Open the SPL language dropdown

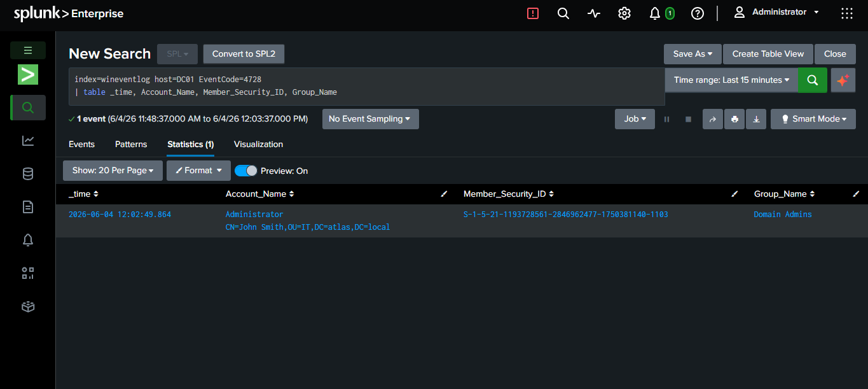(x=177, y=54)
